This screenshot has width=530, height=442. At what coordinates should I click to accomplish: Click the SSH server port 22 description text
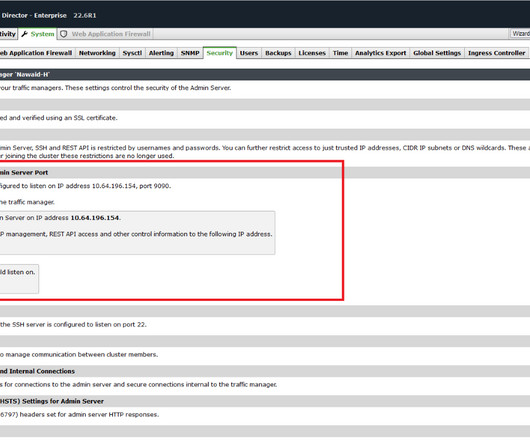[x=73, y=324]
